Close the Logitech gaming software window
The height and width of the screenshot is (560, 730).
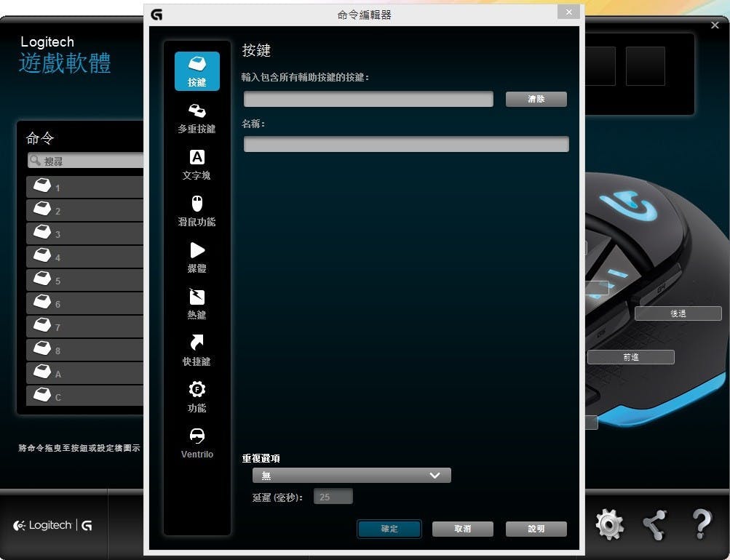(715, 25)
